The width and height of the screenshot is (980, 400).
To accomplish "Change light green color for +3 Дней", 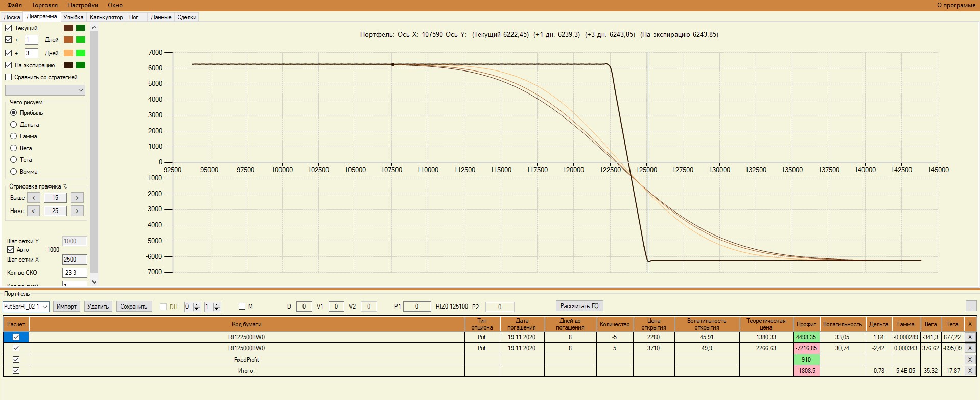I will click(x=81, y=53).
